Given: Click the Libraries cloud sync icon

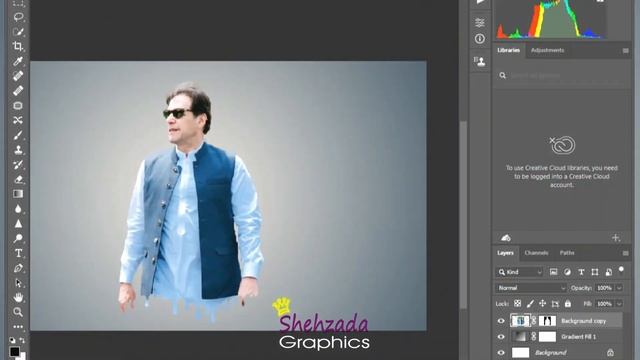Looking at the screenshot, I should 506,238.
